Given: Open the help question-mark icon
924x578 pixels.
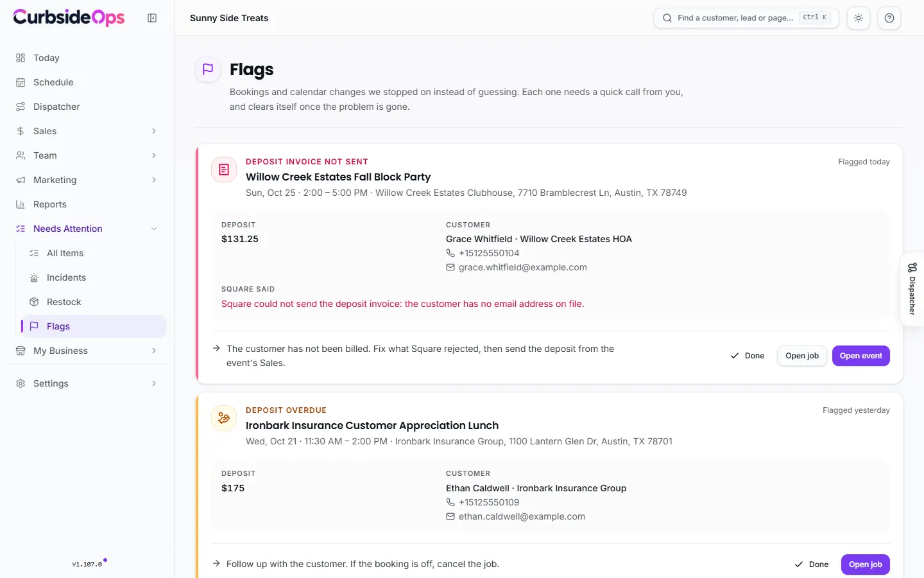Looking at the screenshot, I should [889, 18].
